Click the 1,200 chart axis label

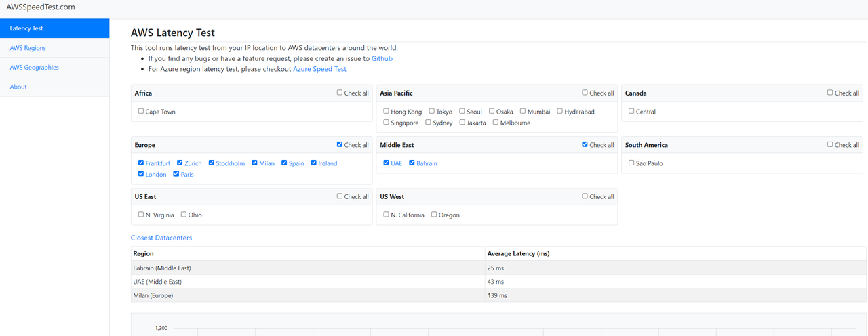[161, 328]
